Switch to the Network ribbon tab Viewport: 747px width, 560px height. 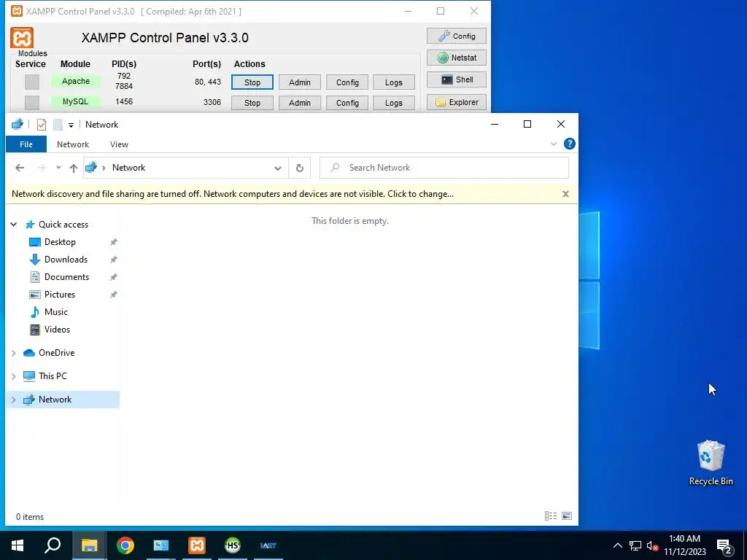click(73, 144)
